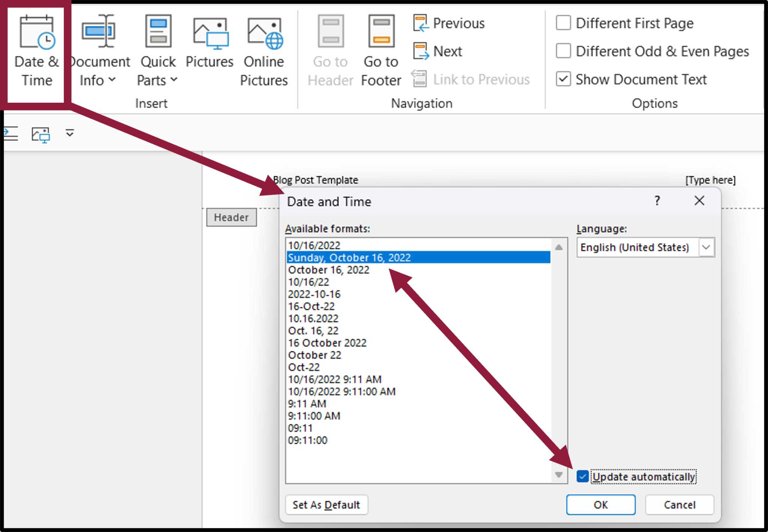768x532 pixels.
Task: Enable Different Odd & Even Pages
Action: click(x=563, y=51)
